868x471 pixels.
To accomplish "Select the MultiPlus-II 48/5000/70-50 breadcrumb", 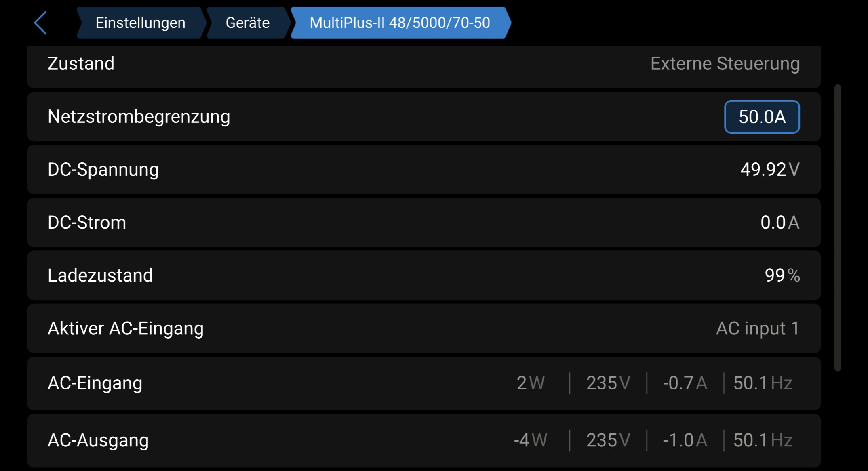I will (400, 23).
